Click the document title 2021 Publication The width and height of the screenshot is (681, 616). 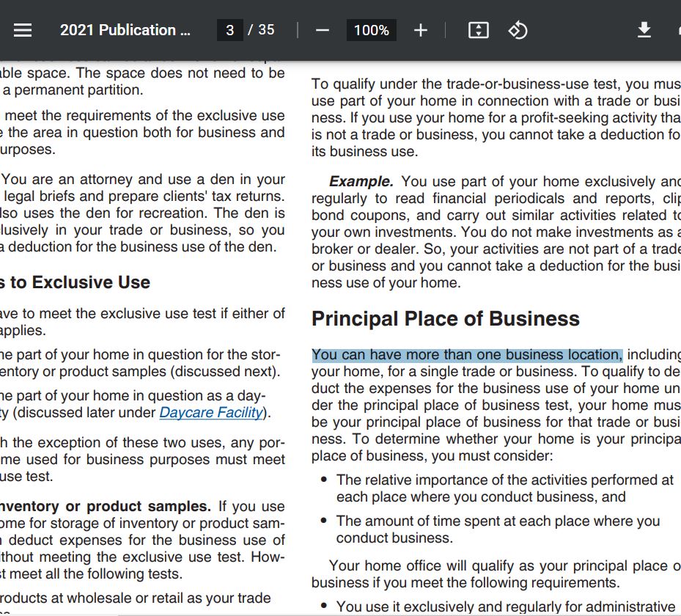[125, 30]
